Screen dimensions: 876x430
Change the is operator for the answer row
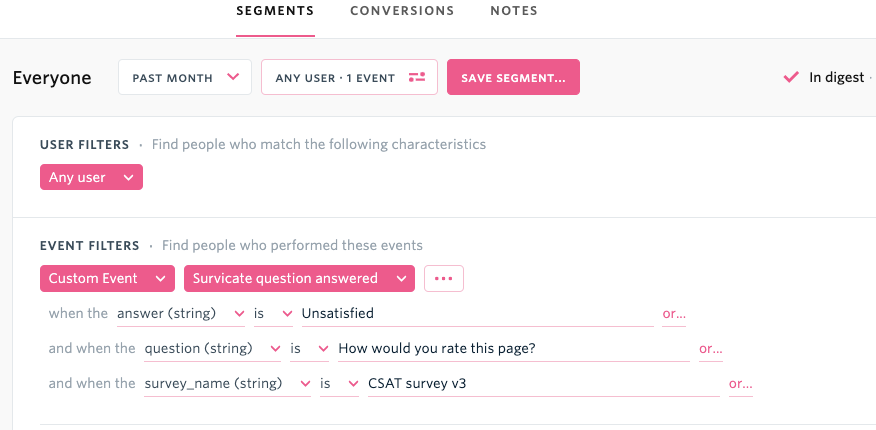273,314
